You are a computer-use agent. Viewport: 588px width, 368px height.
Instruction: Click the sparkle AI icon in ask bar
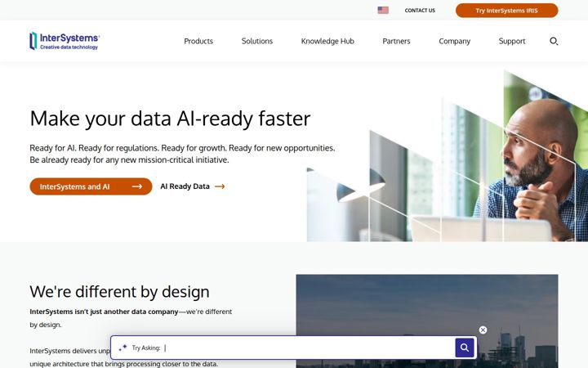point(123,348)
